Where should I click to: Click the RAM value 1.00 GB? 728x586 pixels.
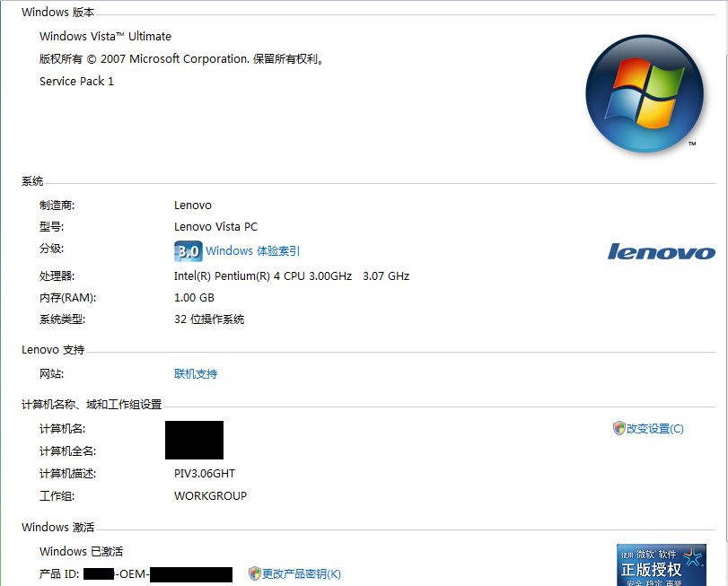(194, 297)
